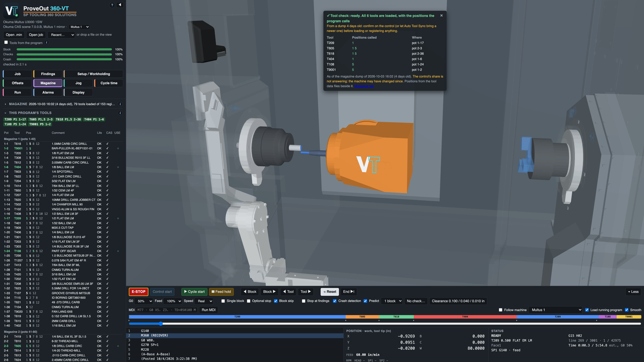Viewport: 644px width, 362px height.
Task: Open Speed Real dropdown
Action: point(204,301)
